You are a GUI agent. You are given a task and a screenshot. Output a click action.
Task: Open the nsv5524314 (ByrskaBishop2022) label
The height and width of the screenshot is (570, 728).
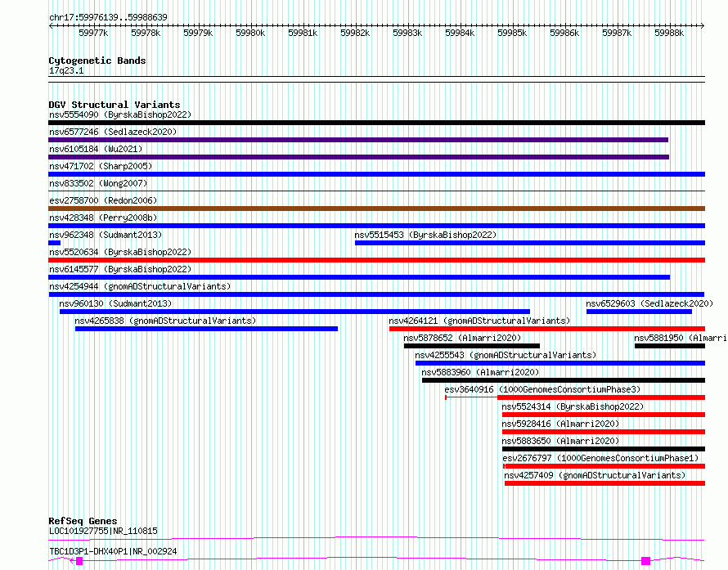pyautogui.click(x=573, y=406)
